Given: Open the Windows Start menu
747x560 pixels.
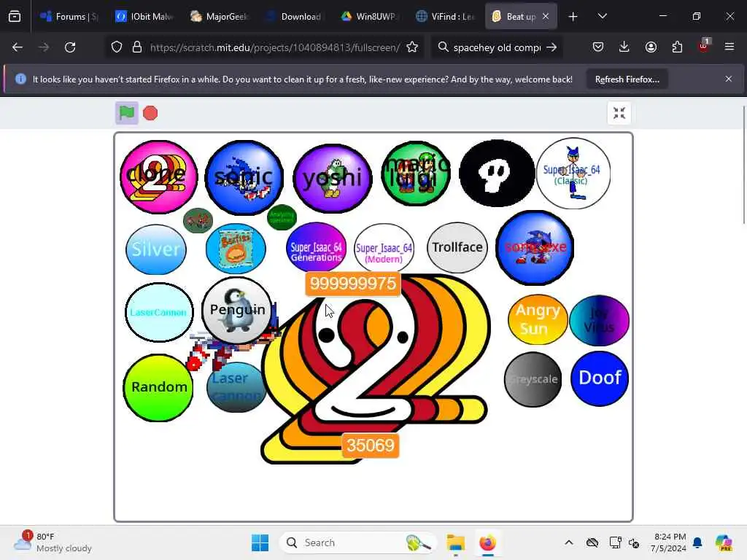Looking at the screenshot, I should tap(260, 542).
